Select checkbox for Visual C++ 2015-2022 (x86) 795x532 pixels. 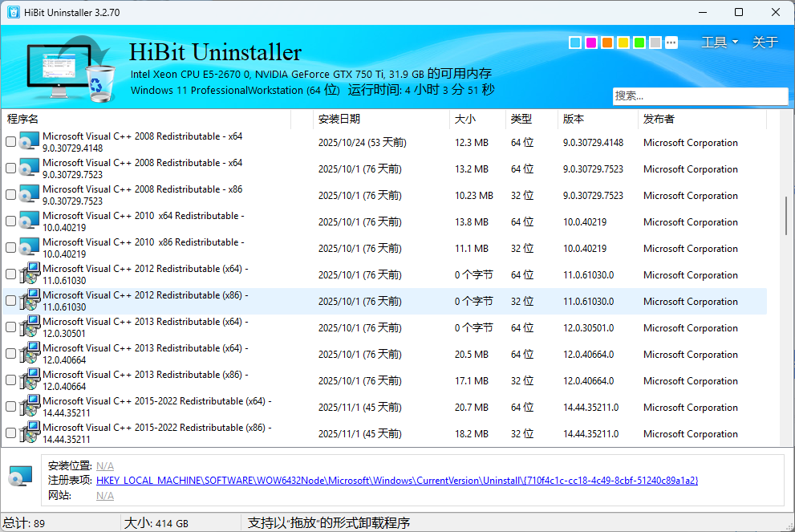tap(10, 433)
